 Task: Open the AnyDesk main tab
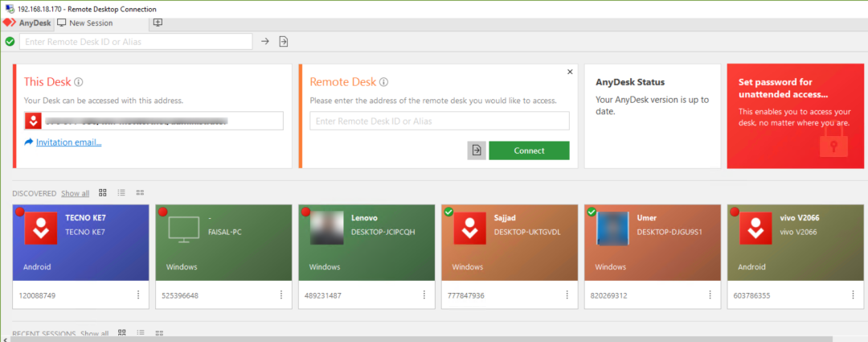(x=27, y=23)
